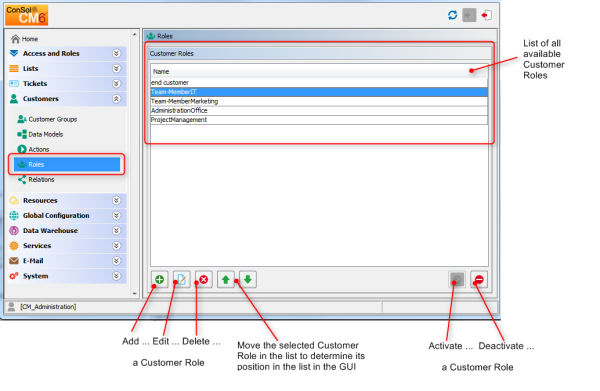Collapse the Customers navigation section
Screen dimensions: 600x391
(x=117, y=99)
